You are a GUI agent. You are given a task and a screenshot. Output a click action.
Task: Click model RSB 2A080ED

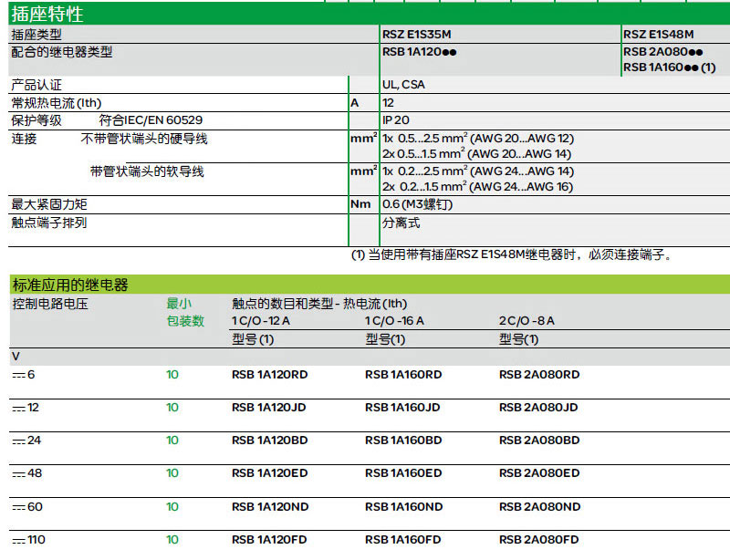click(539, 473)
